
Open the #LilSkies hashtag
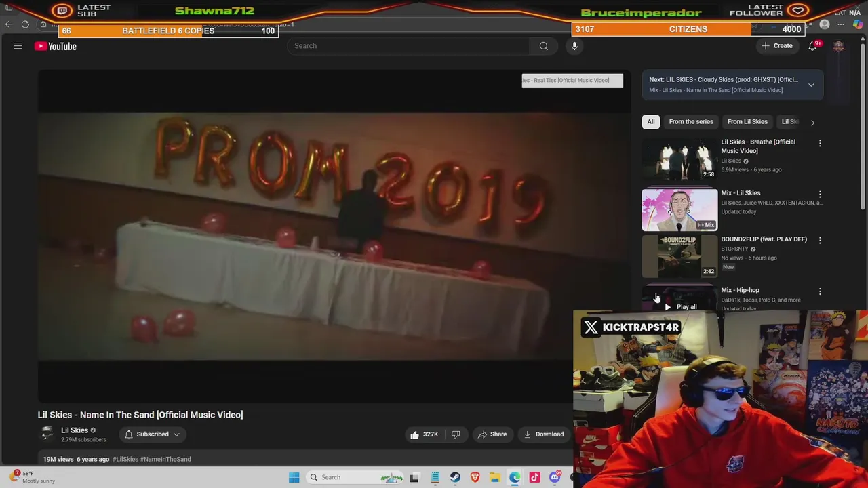125,459
